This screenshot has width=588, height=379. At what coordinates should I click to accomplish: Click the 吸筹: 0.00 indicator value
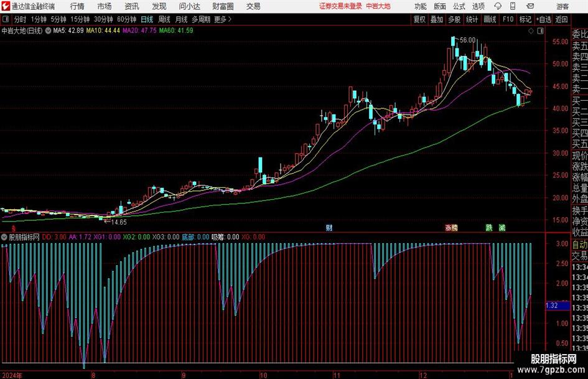(225, 237)
